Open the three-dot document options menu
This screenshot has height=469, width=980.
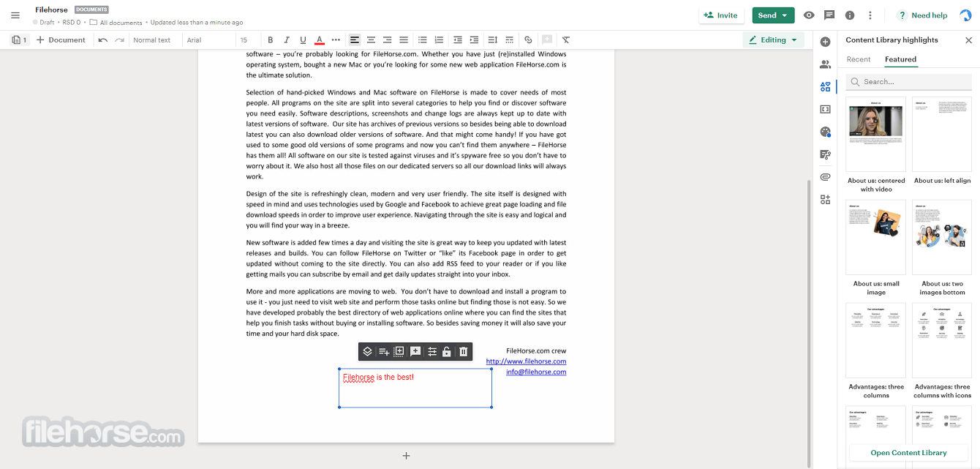click(x=870, y=15)
